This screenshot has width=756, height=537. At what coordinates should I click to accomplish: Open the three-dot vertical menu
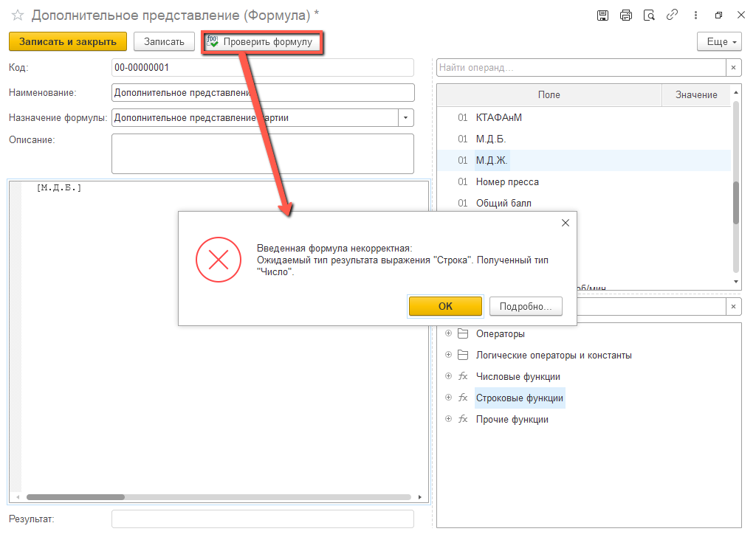(695, 15)
